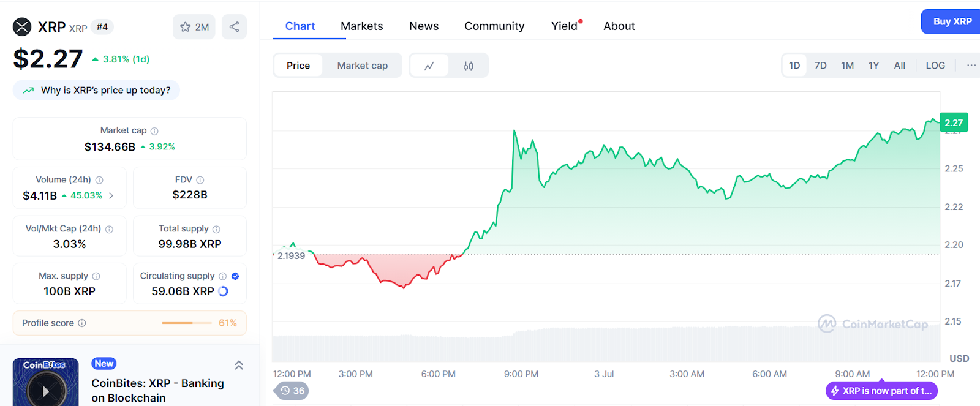Open the Markets tab
980x406 pixels.
click(x=362, y=26)
